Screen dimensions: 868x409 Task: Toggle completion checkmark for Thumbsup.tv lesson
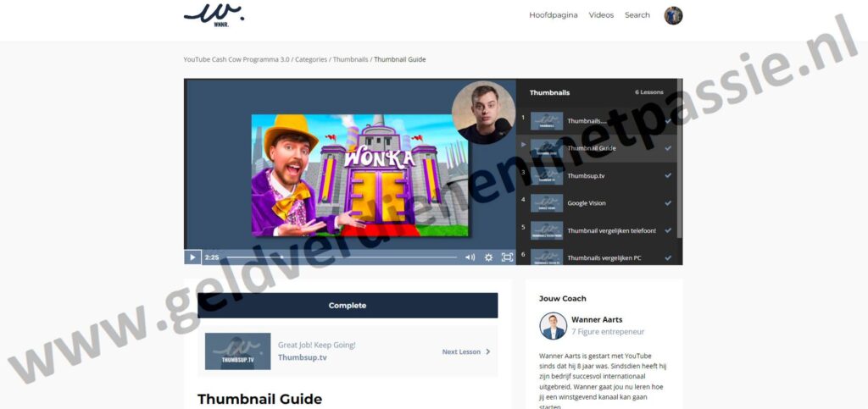click(x=668, y=176)
